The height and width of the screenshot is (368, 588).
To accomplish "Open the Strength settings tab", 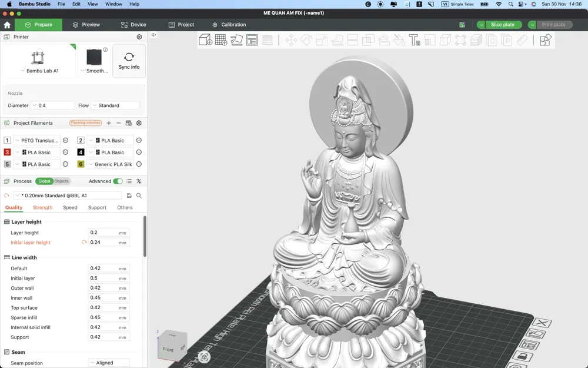I will pos(42,208).
